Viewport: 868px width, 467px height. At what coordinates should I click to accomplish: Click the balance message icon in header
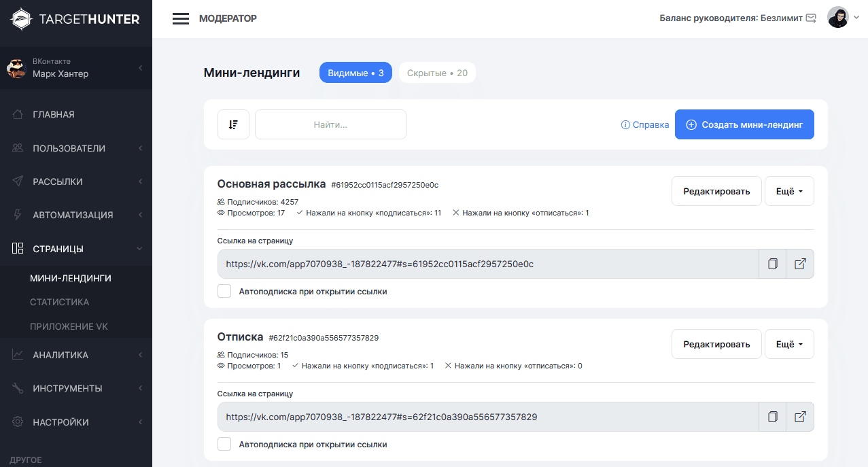coord(811,18)
